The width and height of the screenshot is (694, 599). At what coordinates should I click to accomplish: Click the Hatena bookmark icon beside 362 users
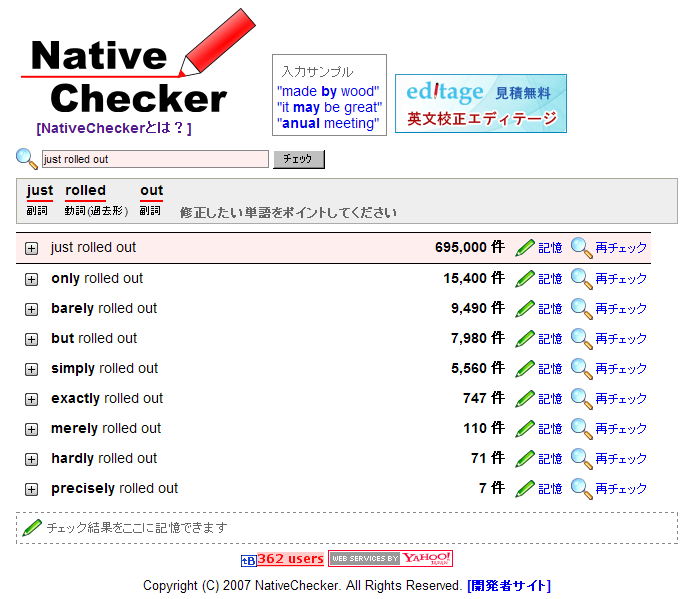click(x=248, y=560)
